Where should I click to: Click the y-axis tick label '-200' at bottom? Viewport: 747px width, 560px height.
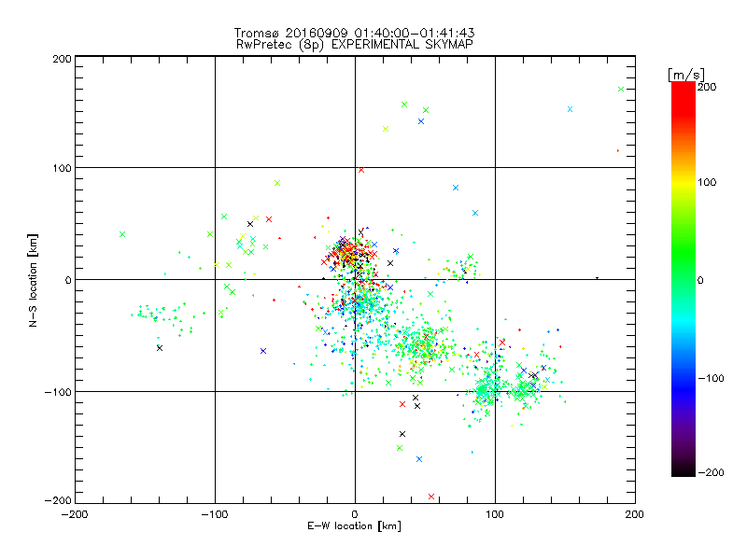pos(58,500)
